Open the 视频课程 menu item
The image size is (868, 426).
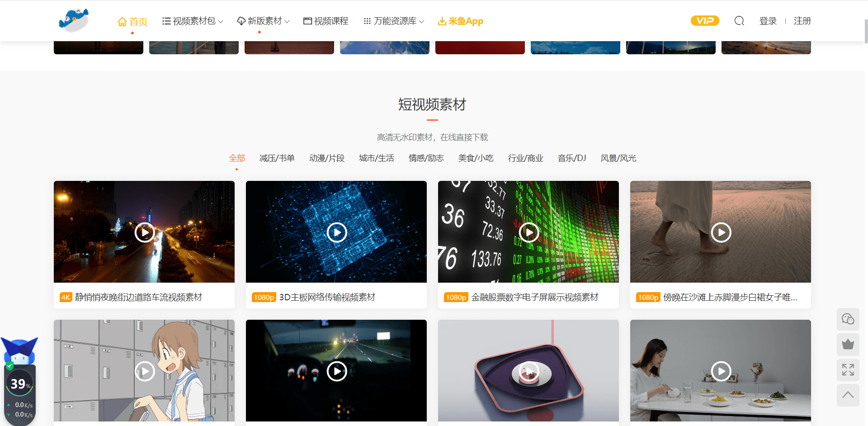(326, 21)
